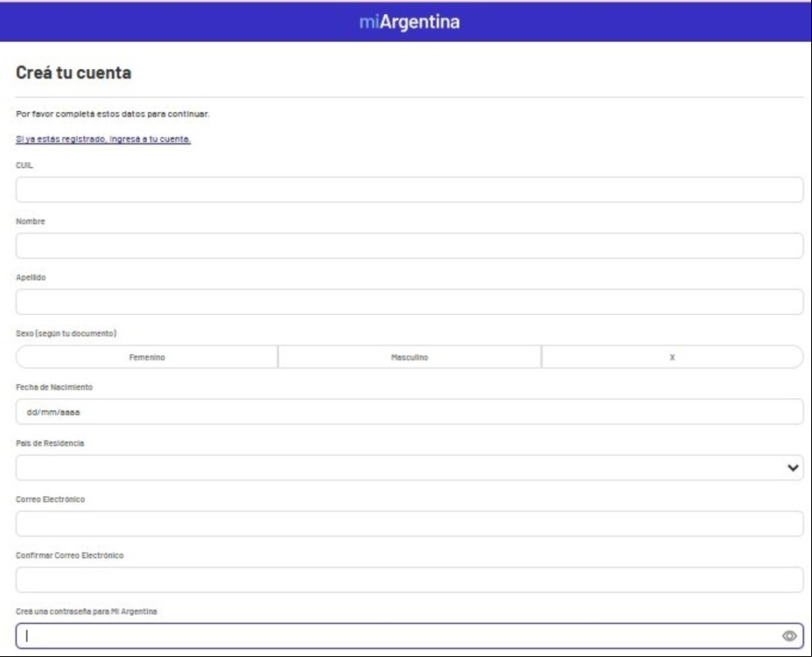This screenshot has height=657, width=812.
Task: Click 'Por favor completá estos datos' text
Action: (113, 114)
